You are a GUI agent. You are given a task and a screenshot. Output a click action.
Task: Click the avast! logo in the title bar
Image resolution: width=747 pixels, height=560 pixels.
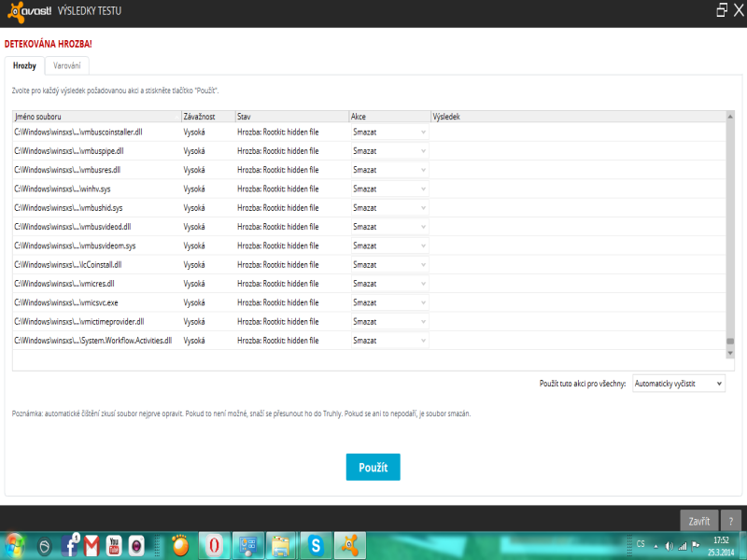pyautogui.click(x=30, y=11)
